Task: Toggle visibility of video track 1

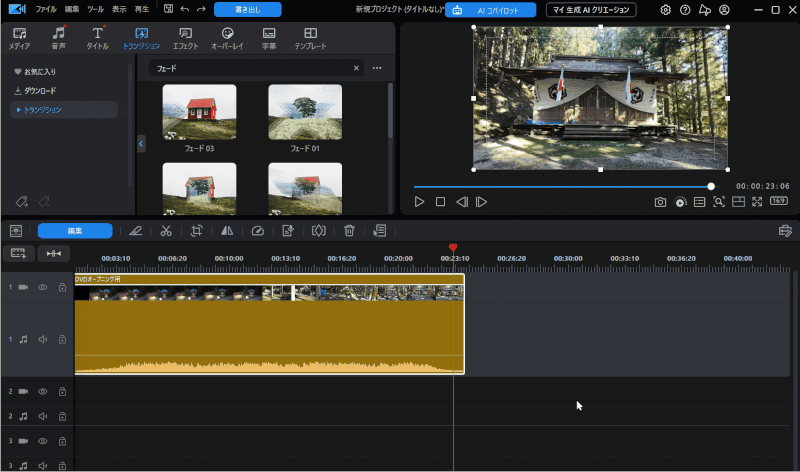Action: pos(43,287)
